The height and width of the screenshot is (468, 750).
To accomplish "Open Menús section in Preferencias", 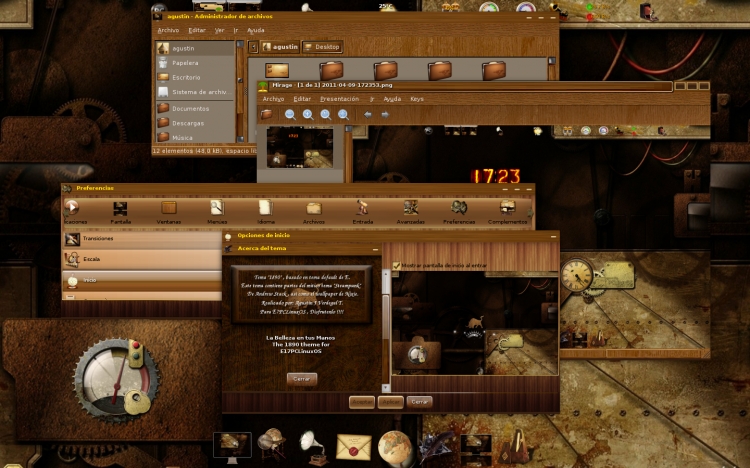I will pos(217,212).
